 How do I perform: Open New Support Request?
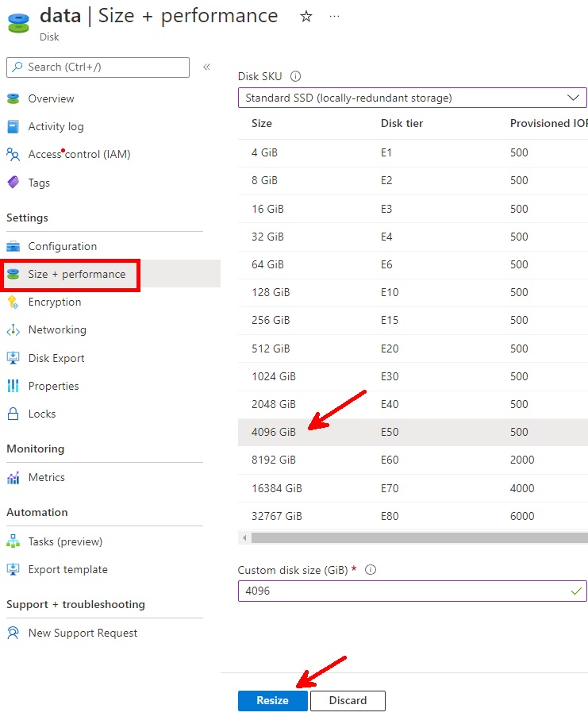click(83, 633)
